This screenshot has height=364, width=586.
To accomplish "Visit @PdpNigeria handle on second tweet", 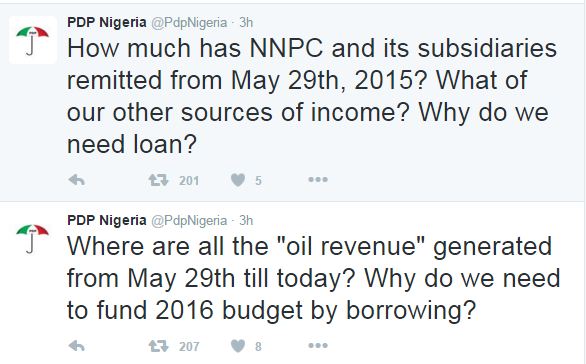I will (x=189, y=221).
